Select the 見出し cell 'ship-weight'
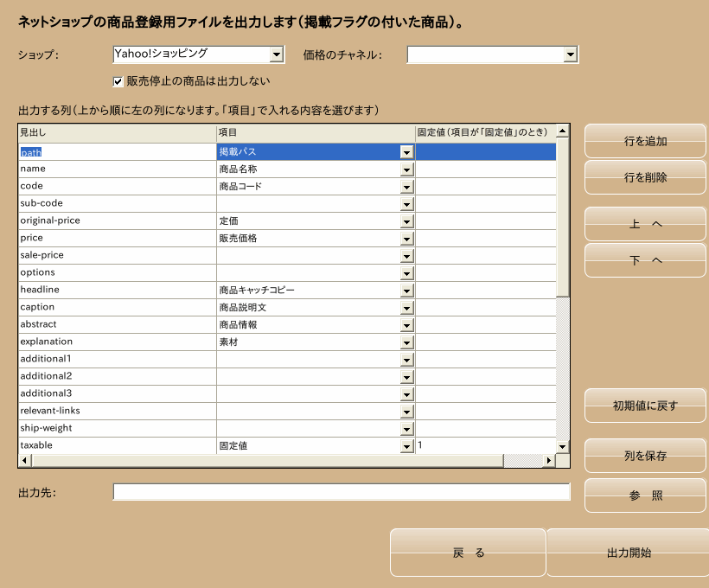Screen dimensions: 709x588 pos(118,428)
